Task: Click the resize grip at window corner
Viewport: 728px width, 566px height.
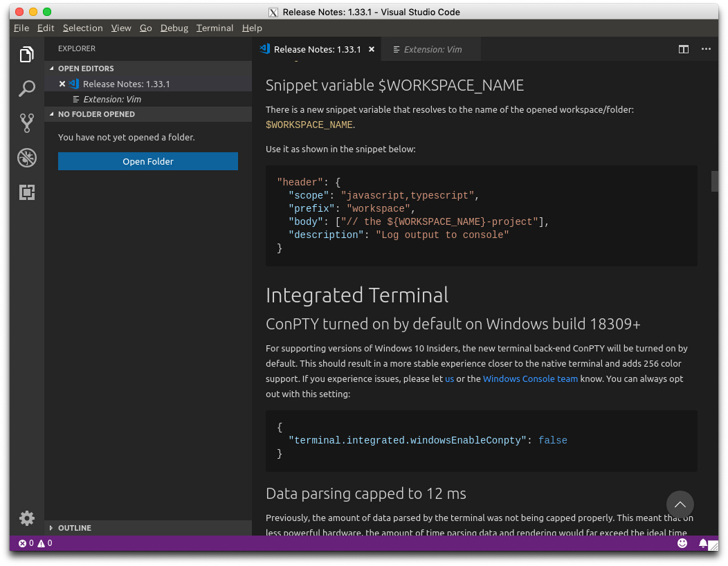Action: coord(713,545)
